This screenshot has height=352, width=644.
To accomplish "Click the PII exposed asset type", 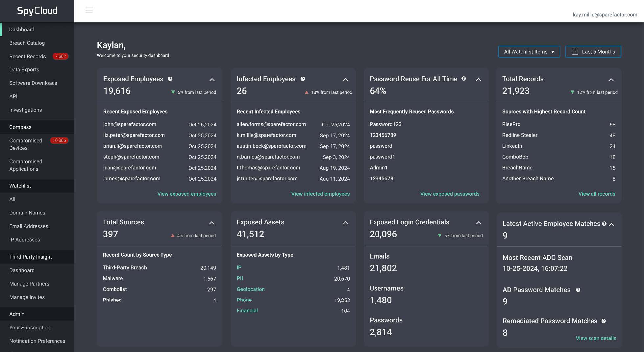I will (240, 278).
